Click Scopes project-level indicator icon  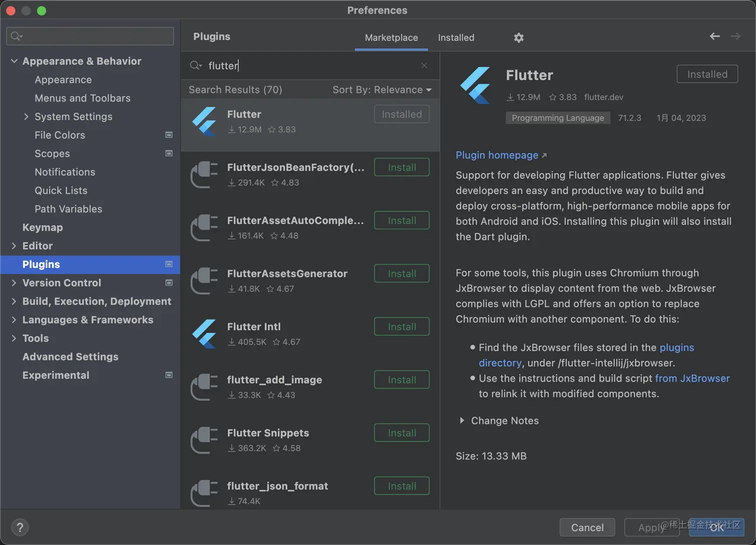[169, 153]
